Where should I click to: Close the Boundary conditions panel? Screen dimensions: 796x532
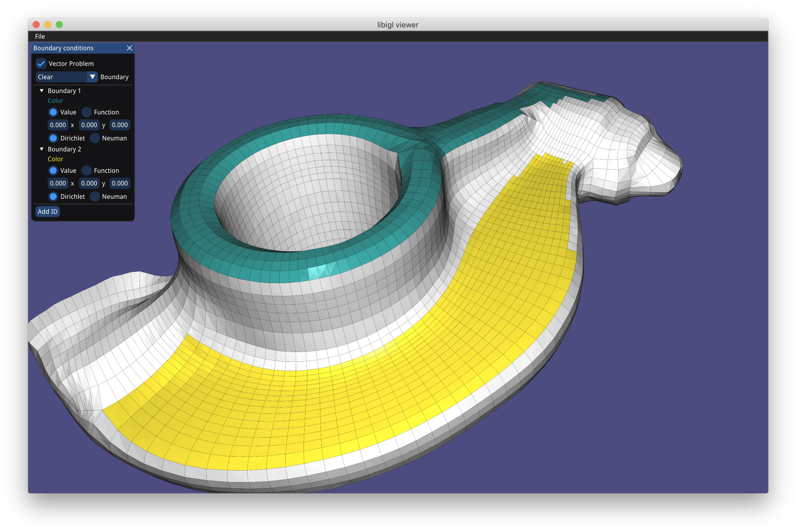129,48
